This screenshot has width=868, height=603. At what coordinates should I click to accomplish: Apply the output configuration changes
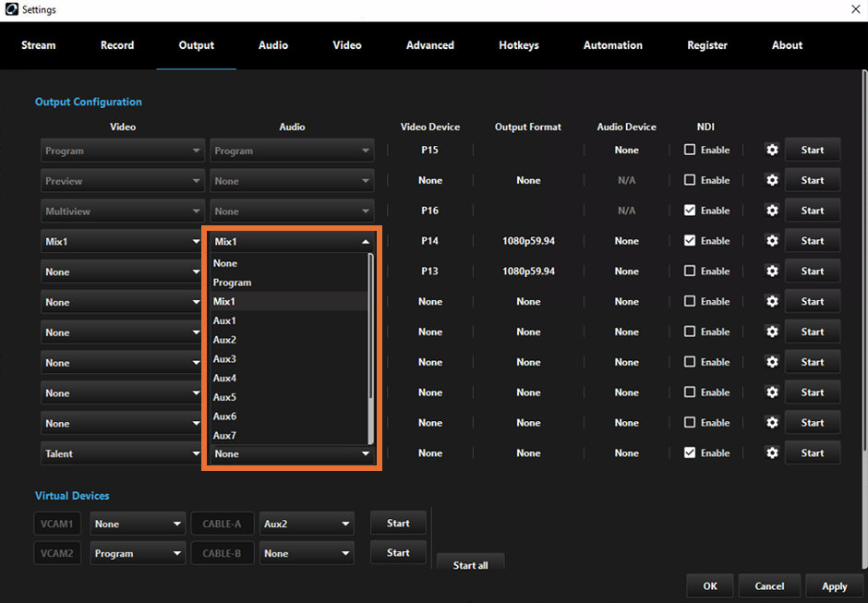click(834, 585)
